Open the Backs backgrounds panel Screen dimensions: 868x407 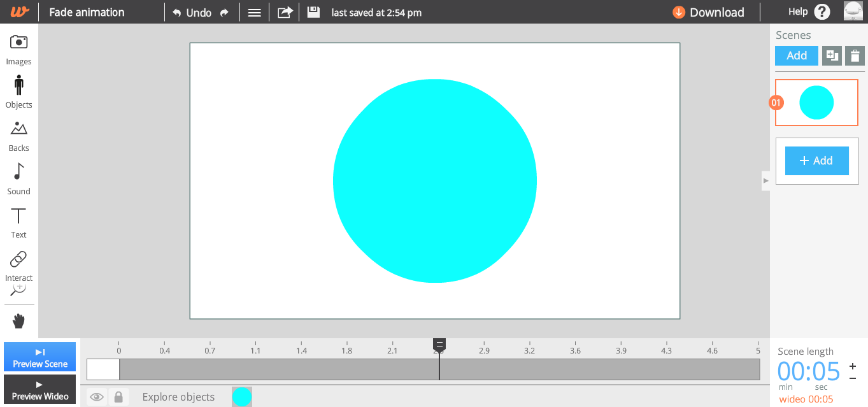pyautogui.click(x=18, y=136)
